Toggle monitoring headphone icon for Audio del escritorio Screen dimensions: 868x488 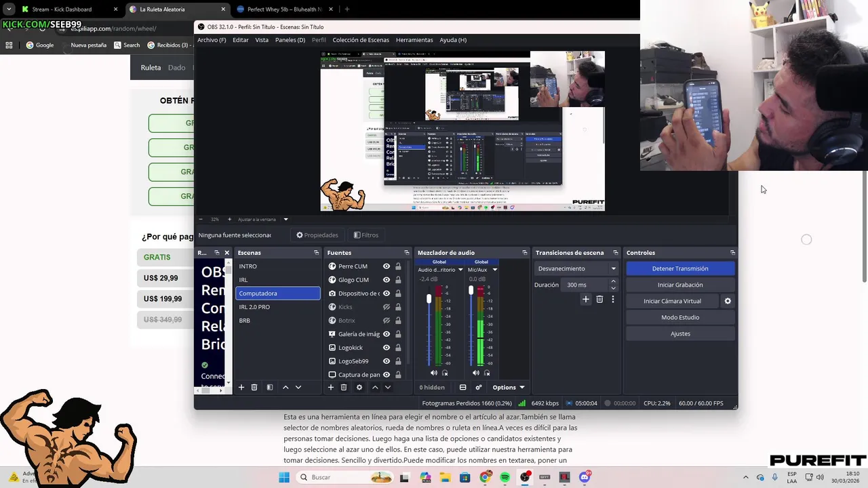[445, 373]
